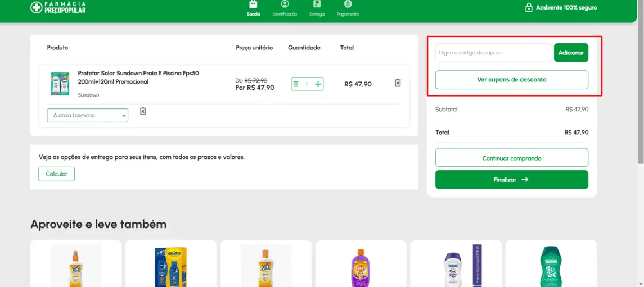
Task: Click the 'Preço unitário' column header
Action: pyautogui.click(x=254, y=48)
